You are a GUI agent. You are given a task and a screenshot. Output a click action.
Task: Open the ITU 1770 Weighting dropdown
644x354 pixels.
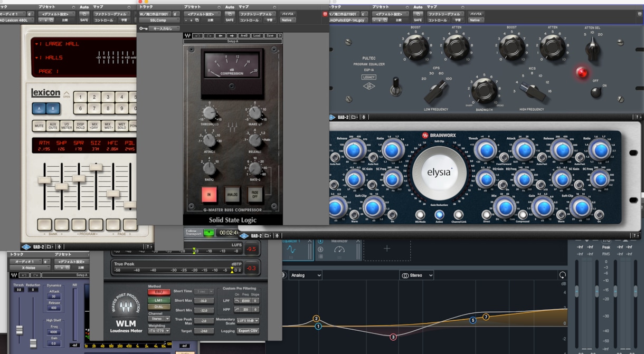tap(159, 331)
